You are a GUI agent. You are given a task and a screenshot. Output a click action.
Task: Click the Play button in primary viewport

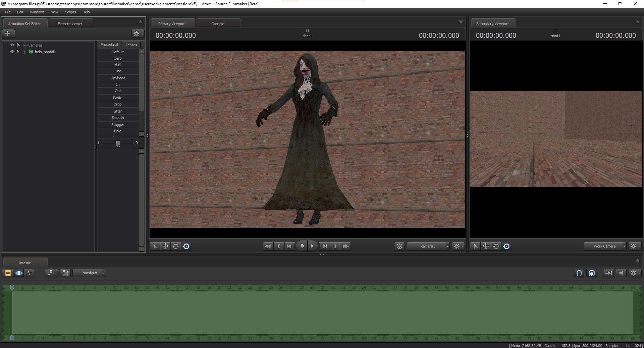(x=312, y=246)
